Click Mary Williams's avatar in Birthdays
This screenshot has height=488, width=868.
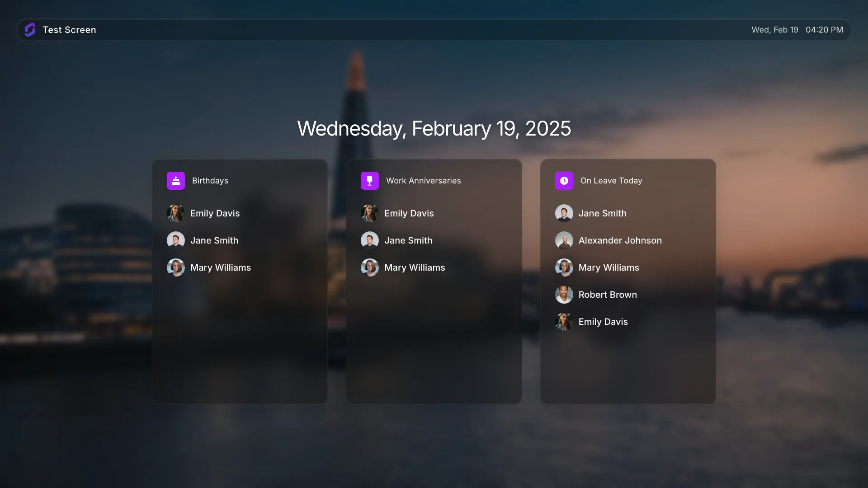tap(176, 267)
